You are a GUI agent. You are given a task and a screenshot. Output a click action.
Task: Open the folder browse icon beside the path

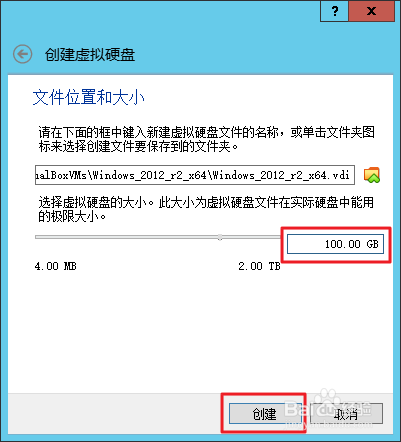point(372,175)
